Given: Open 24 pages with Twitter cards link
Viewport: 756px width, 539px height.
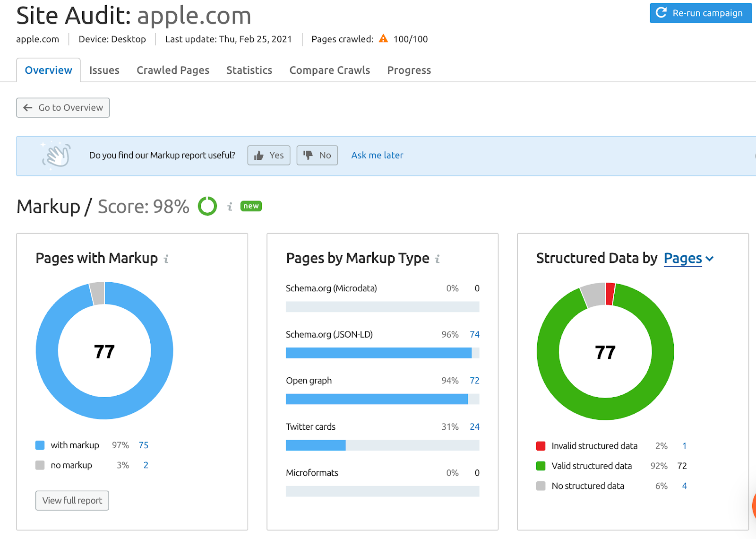Looking at the screenshot, I should point(474,426).
